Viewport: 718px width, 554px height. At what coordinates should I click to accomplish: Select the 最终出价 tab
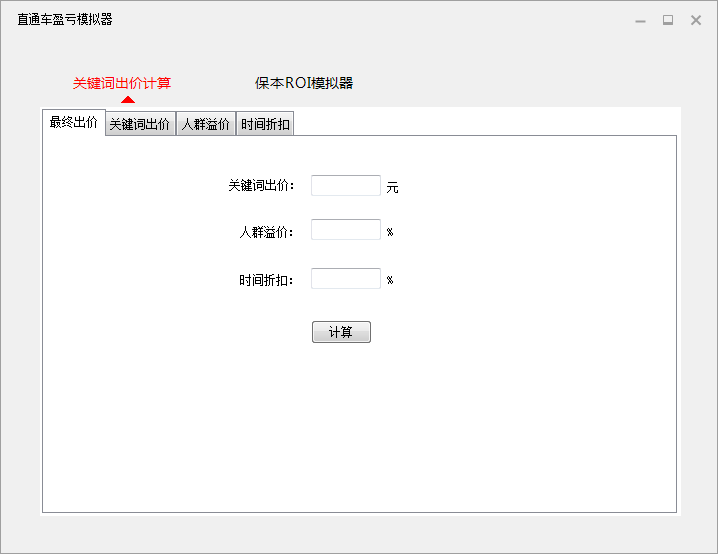tap(74, 122)
